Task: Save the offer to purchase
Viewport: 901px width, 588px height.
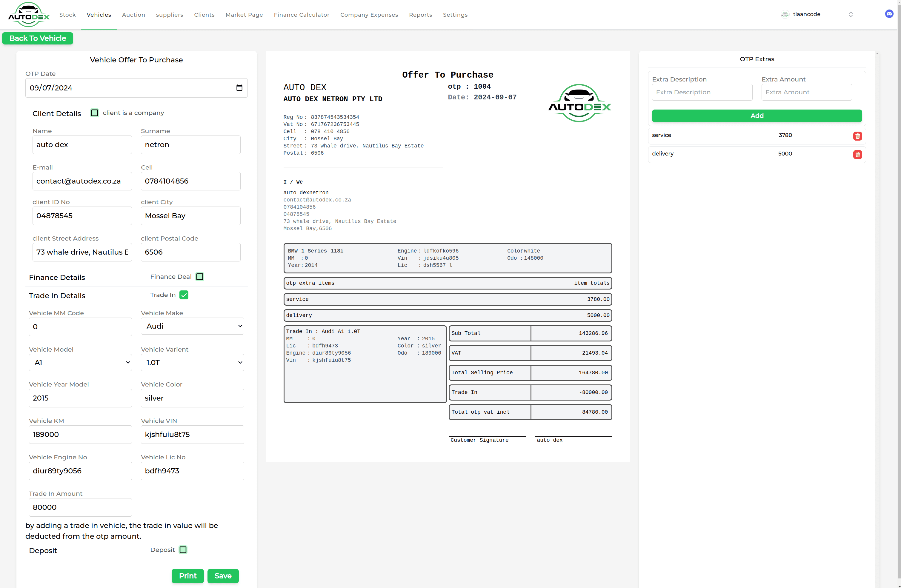Action: click(x=223, y=576)
